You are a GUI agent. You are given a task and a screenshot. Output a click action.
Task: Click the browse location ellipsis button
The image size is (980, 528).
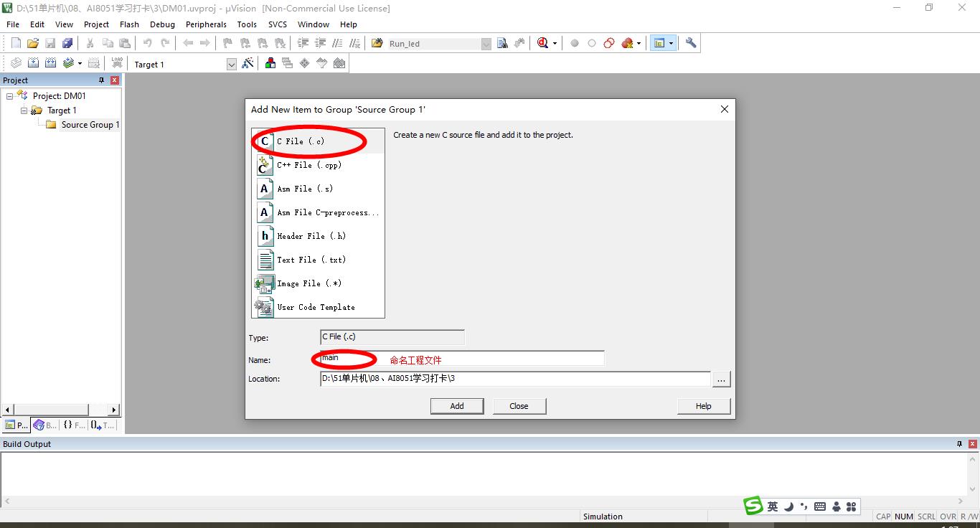(x=722, y=379)
